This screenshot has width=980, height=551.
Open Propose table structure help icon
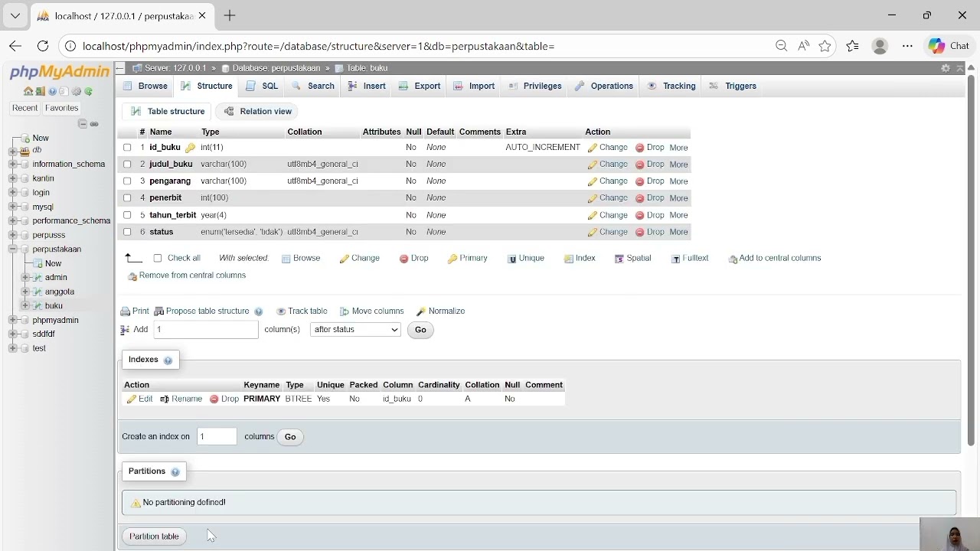coord(258,311)
